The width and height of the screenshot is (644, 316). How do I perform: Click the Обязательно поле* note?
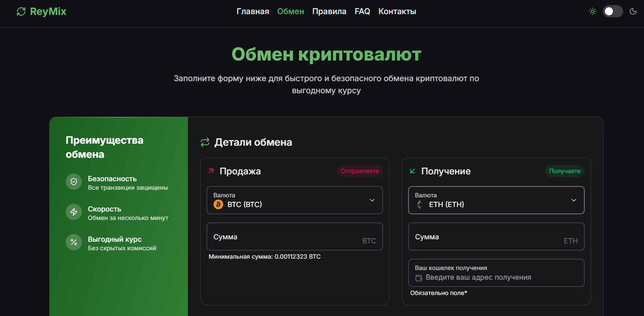439,293
